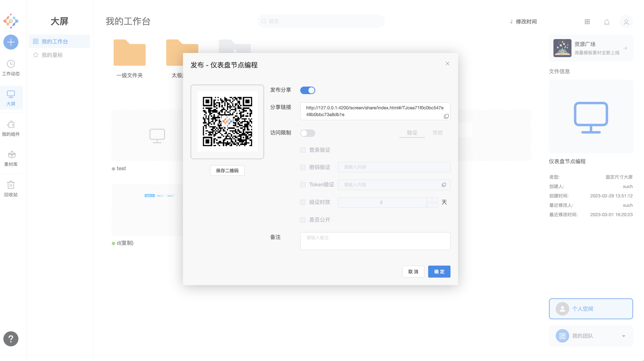Check the 是否公开 checkbox
The image size is (644, 361).
[x=303, y=220]
